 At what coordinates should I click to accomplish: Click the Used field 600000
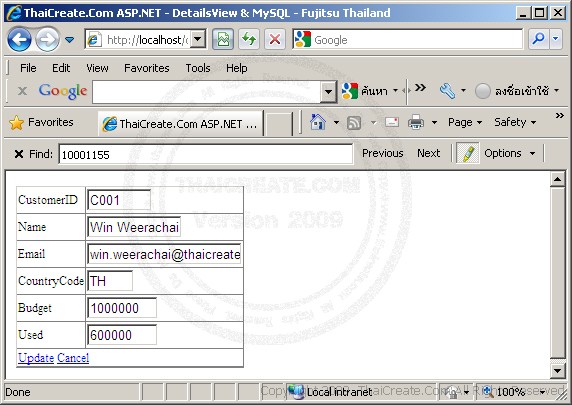(x=122, y=335)
